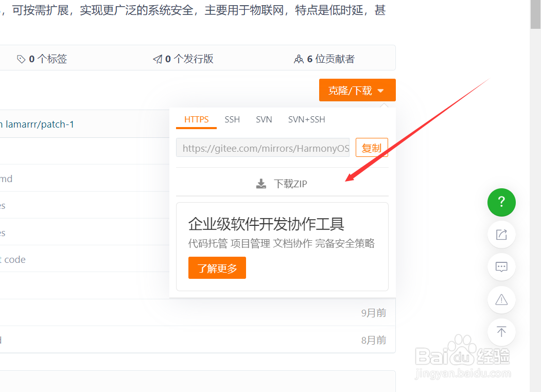Open the 克隆/下载 dropdown button
This screenshot has width=541, height=392.
(x=357, y=90)
